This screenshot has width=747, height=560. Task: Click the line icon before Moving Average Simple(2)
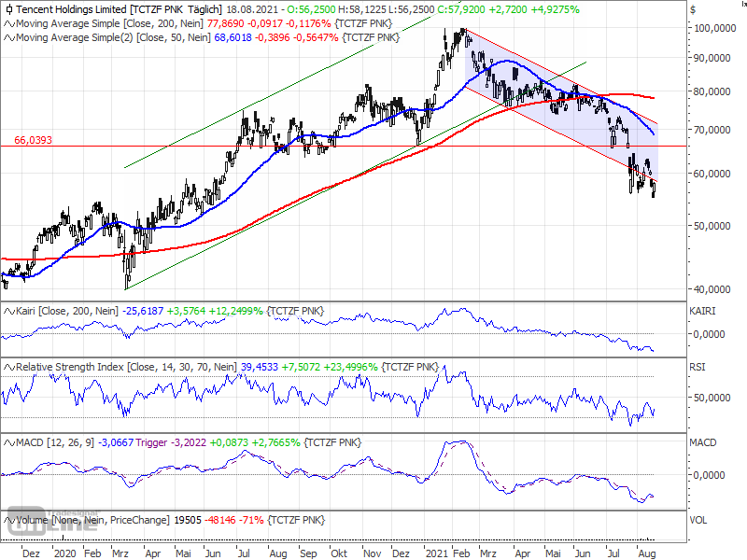click(x=9, y=37)
